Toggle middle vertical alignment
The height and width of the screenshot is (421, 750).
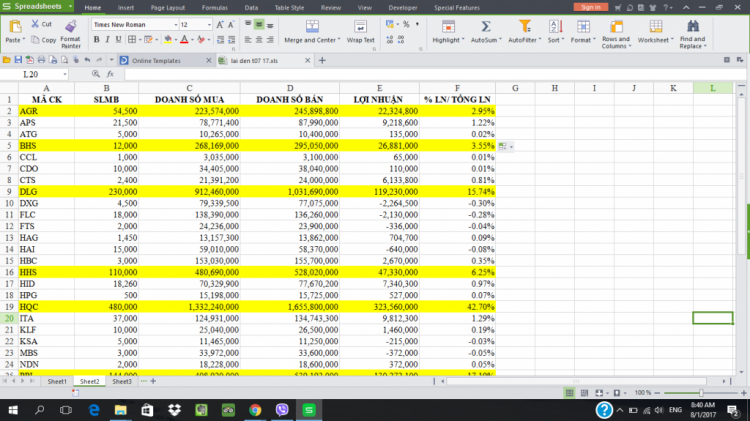(259, 24)
